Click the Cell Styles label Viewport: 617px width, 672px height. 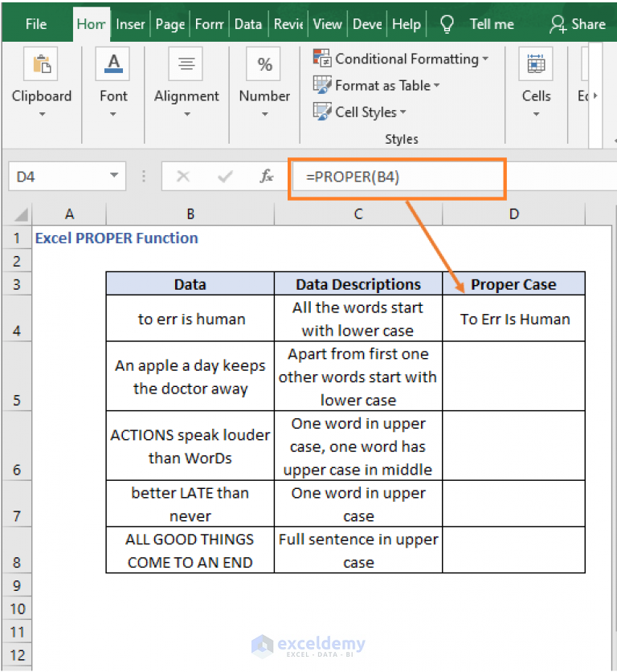tap(366, 112)
